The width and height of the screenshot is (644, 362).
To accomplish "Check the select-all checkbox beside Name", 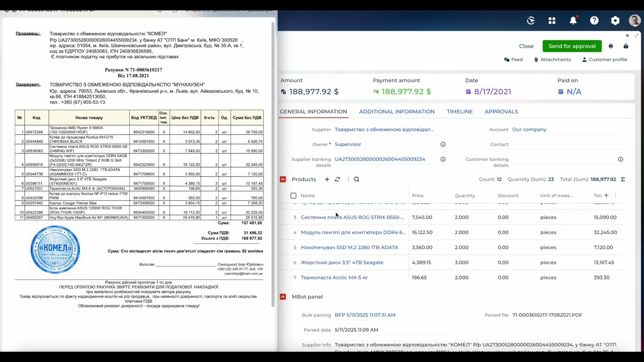I will [293, 196].
